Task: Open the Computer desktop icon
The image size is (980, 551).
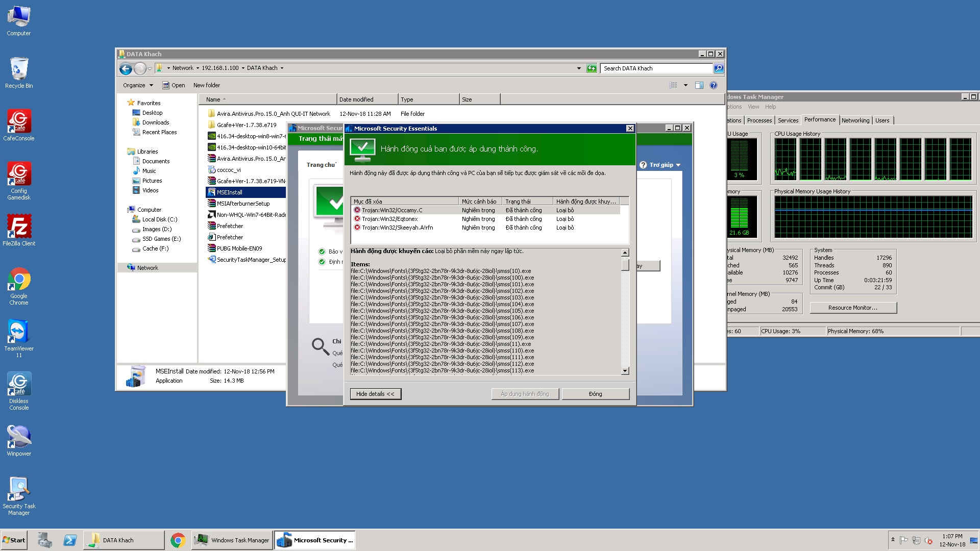Action: click(19, 21)
